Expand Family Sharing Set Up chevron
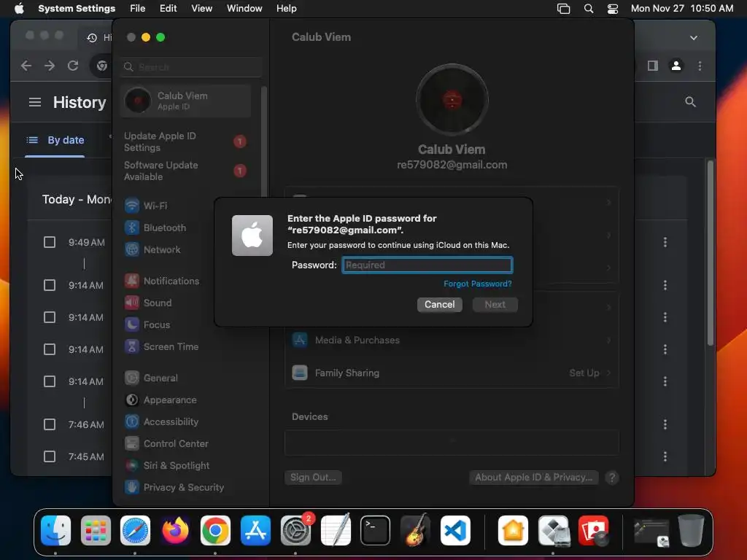Viewport: 747px width, 560px height. (x=609, y=373)
